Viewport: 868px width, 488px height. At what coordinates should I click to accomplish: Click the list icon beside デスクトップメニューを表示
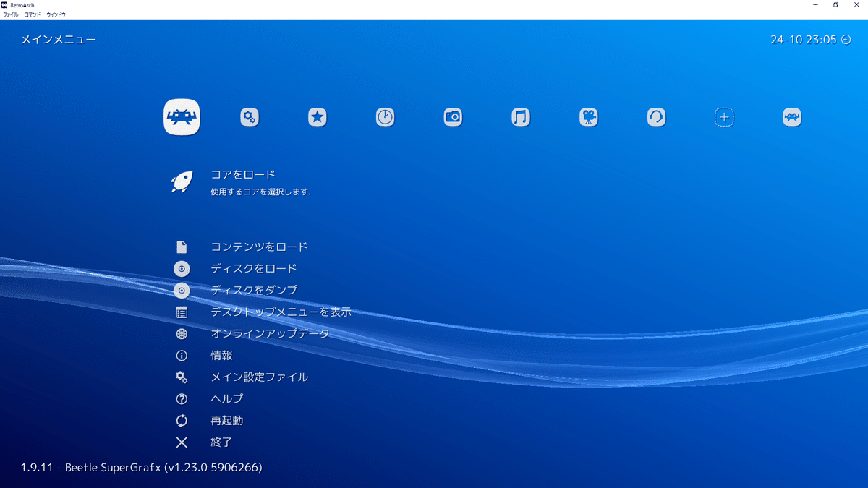click(182, 312)
